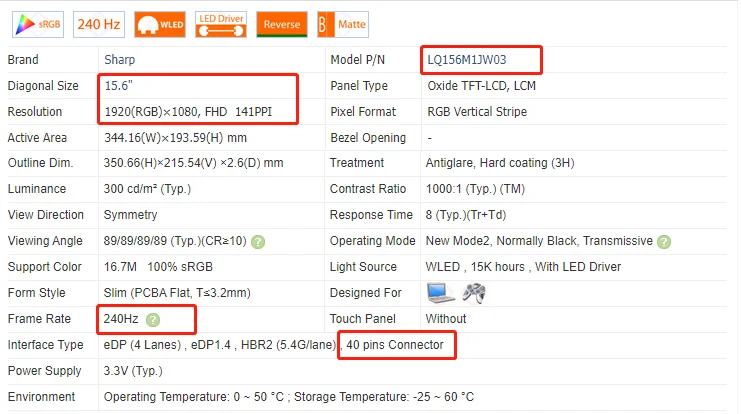Select the 3.3V (Typ.) power supply value

pyautogui.click(x=133, y=371)
